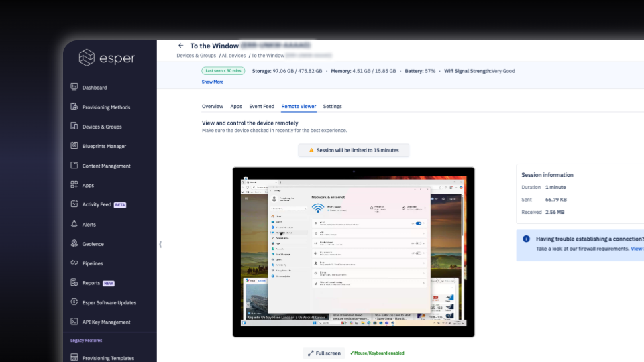
Task: Click the Pipelines icon
Action: [74, 263]
